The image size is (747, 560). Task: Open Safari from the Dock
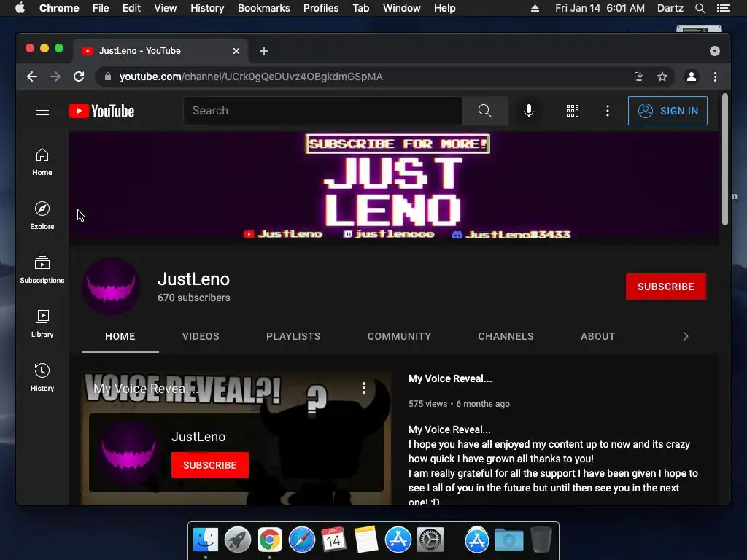tap(301, 540)
